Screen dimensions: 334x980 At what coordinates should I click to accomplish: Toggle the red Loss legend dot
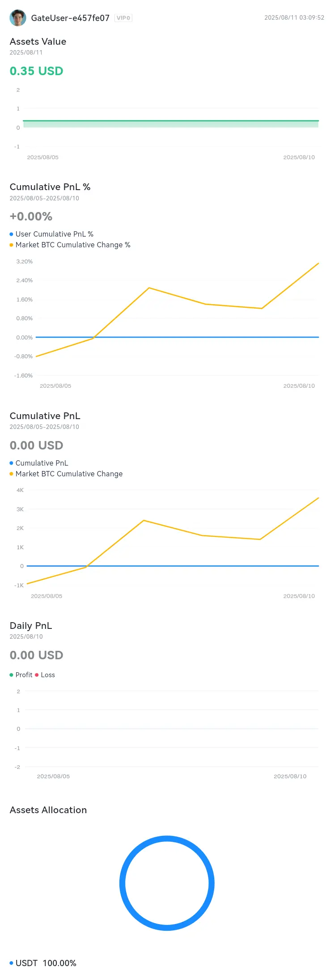pos(37,675)
